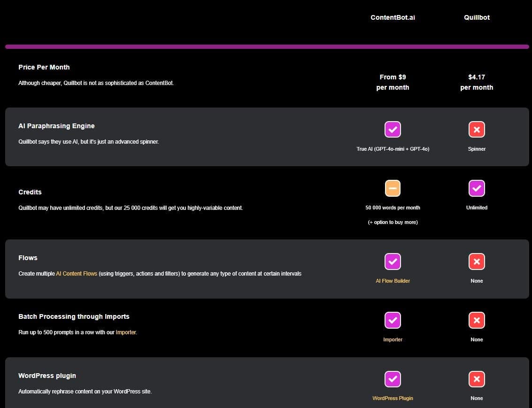Click the Price Per Month heading
This screenshot has height=408, width=532.
(44, 67)
